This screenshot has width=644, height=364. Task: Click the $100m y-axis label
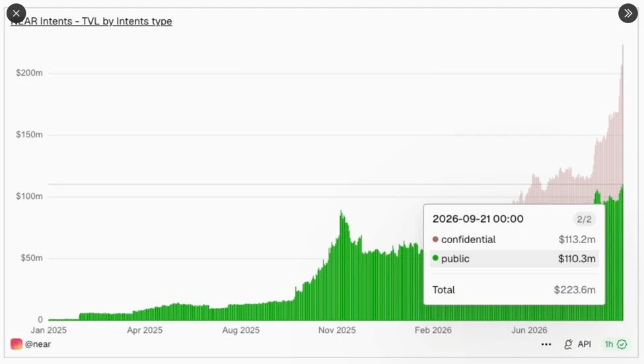coord(29,196)
